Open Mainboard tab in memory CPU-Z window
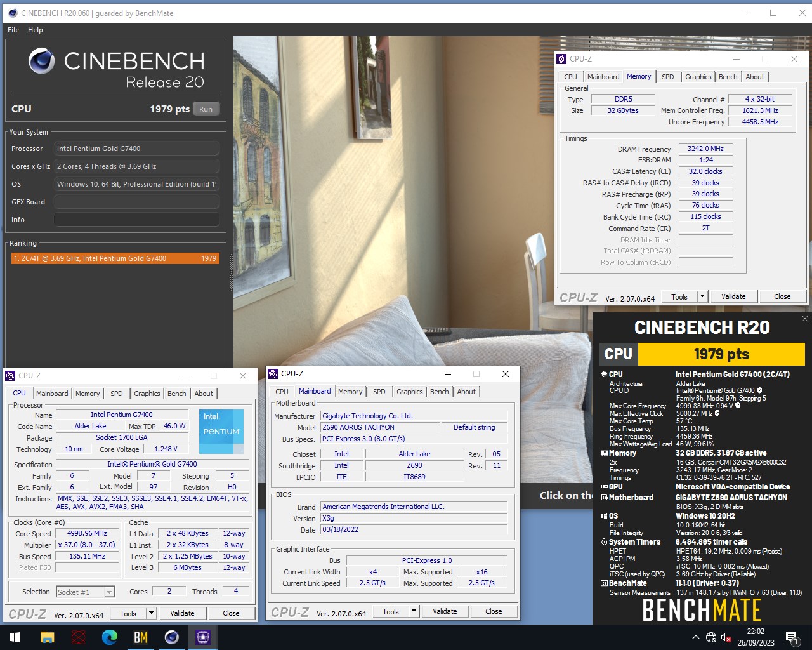The image size is (812, 650). (603, 77)
